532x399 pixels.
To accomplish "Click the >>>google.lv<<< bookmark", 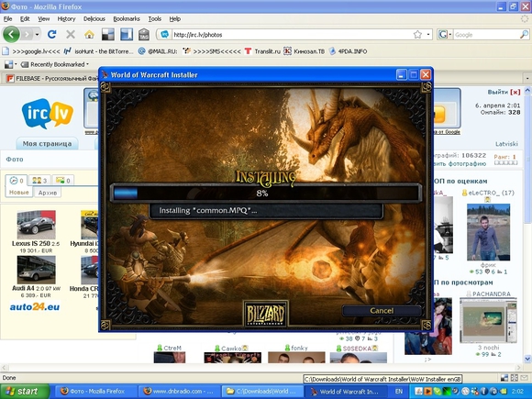I will tap(31, 51).
